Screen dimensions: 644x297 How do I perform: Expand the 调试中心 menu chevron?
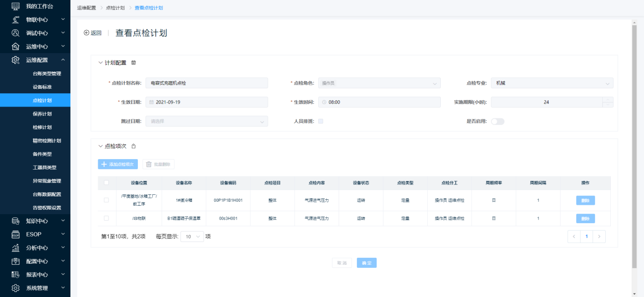(63, 33)
